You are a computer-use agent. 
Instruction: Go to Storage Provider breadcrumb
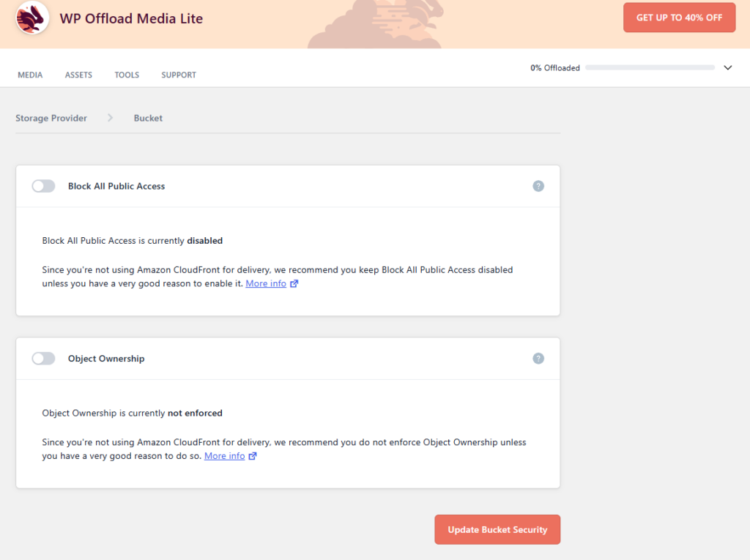pyautogui.click(x=51, y=118)
